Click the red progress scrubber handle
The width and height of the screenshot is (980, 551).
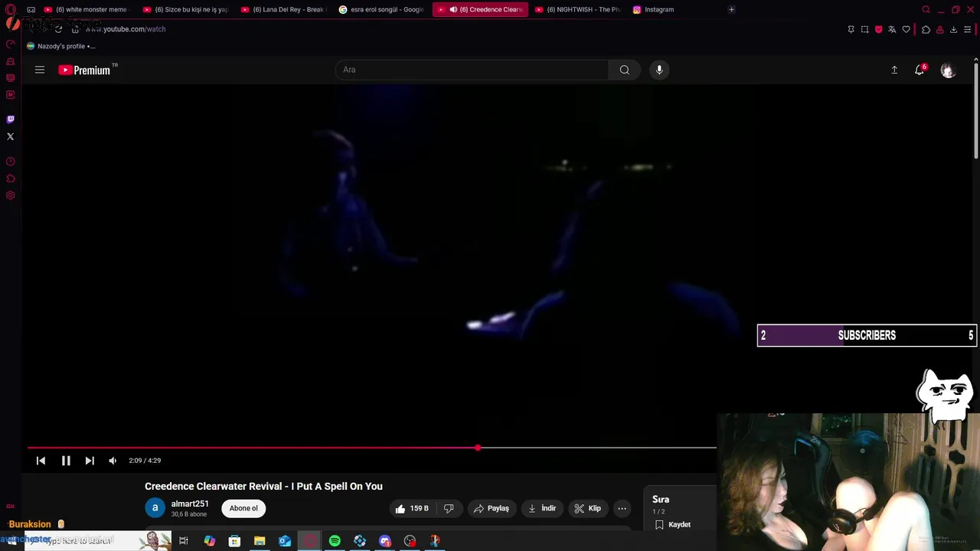[478, 448]
